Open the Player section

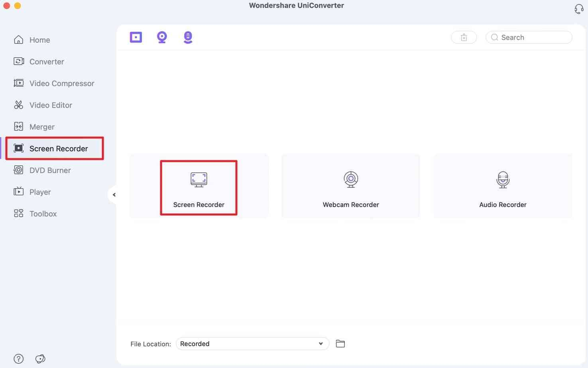[32, 192]
